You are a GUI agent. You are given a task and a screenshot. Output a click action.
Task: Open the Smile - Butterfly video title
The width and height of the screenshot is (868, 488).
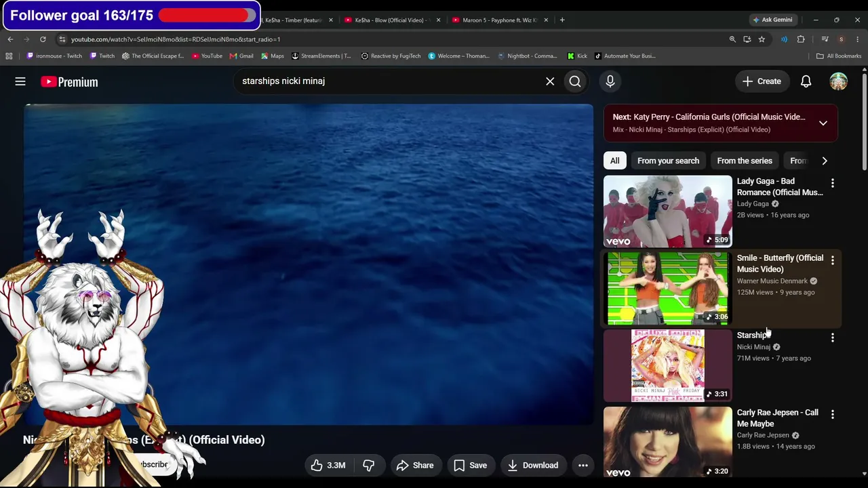780,264
